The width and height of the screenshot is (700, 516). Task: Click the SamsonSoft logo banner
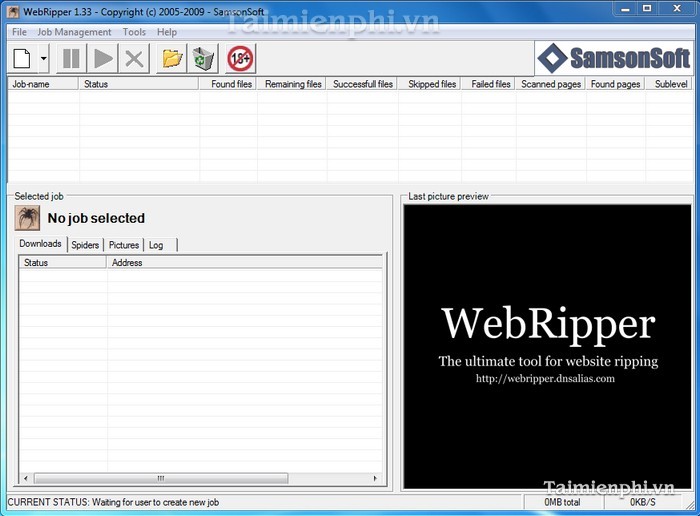coord(614,58)
